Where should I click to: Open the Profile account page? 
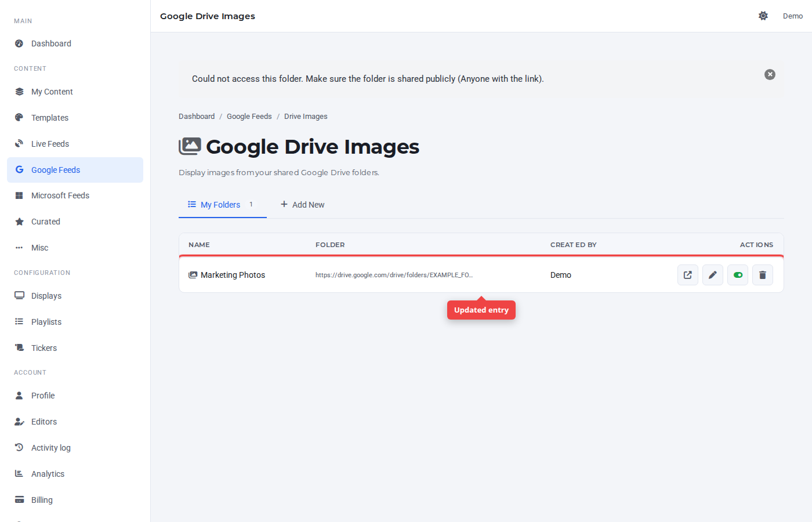click(x=75, y=396)
